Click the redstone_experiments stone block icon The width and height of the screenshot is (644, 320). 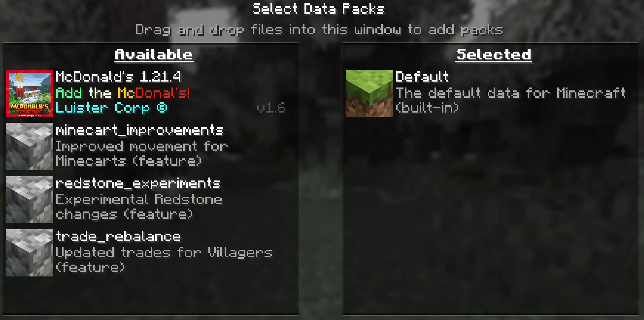point(30,200)
